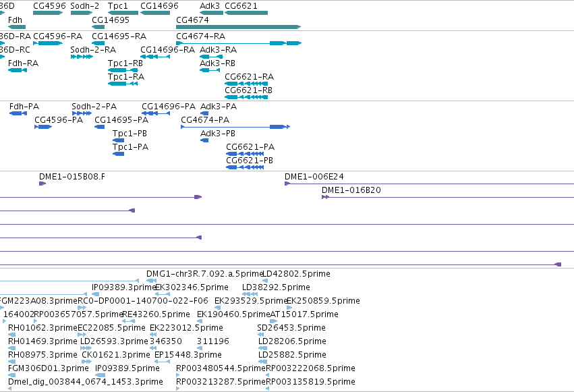Open the DME1-016B20 clone label
Screen dimensions: 574x392
point(351,190)
